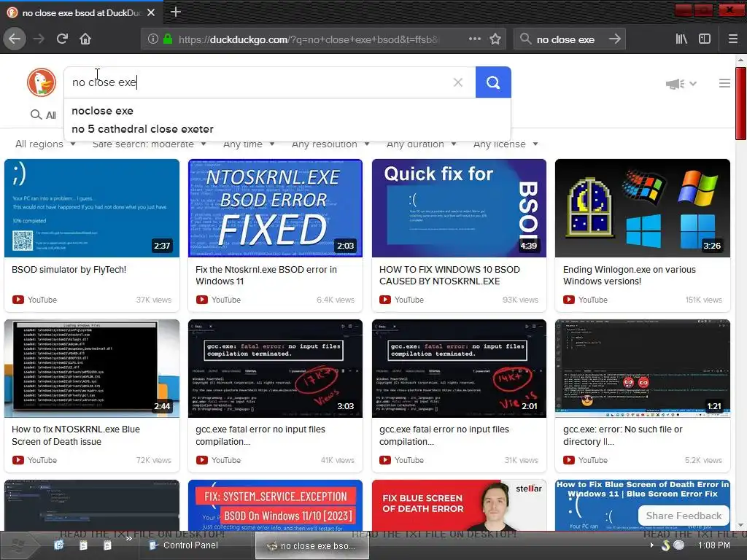This screenshot has height=560, width=747.
Task: Select the All results tab
Action: coord(43,114)
